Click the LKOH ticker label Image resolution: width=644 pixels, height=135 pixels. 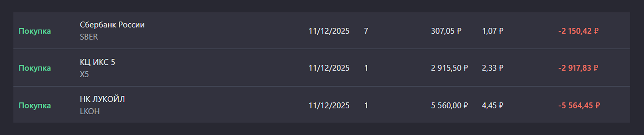tap(90, 111)
